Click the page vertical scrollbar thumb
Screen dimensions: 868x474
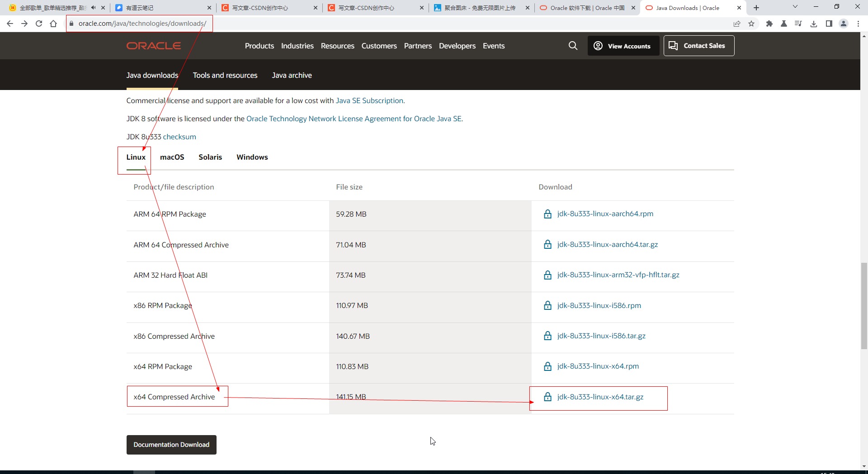[x=864, y=306]
